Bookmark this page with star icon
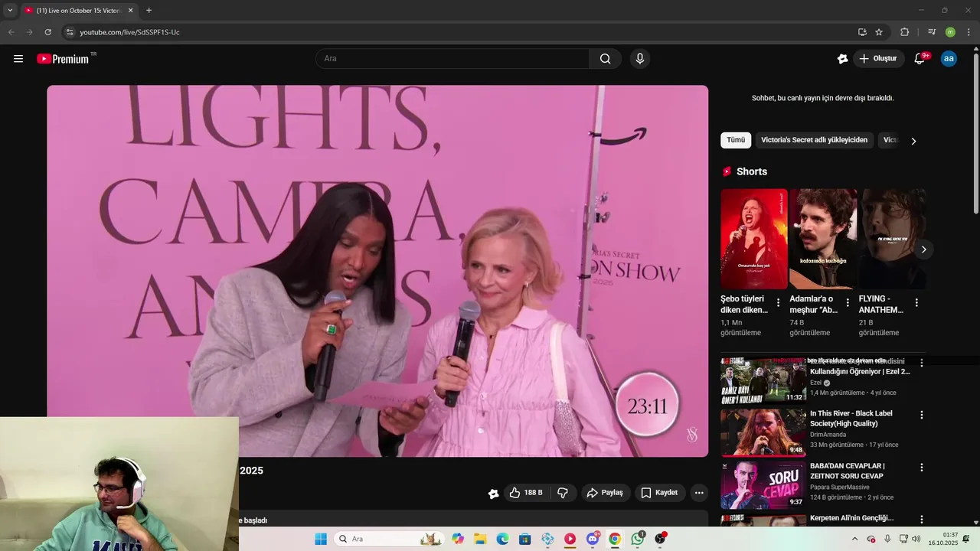980x551 pixels. tap(879, 32)
